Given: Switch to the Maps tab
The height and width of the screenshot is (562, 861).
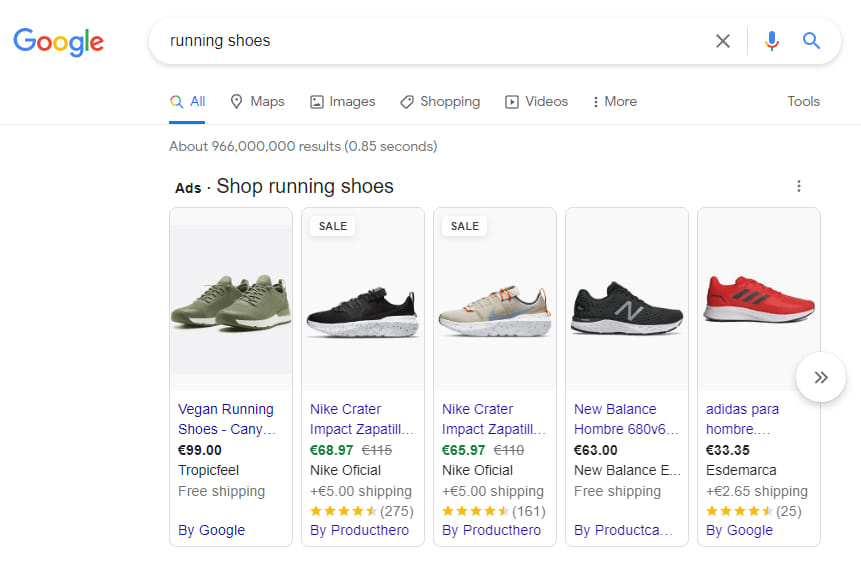Looking at the screenshot, I should [x=257, y=102].
